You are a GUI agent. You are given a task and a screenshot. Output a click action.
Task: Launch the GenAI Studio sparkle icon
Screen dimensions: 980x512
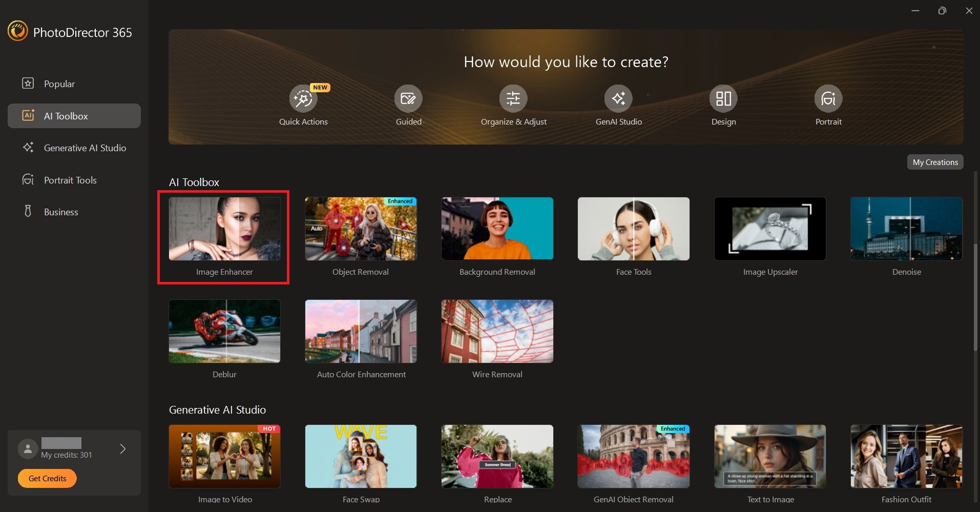pos(618,98)
